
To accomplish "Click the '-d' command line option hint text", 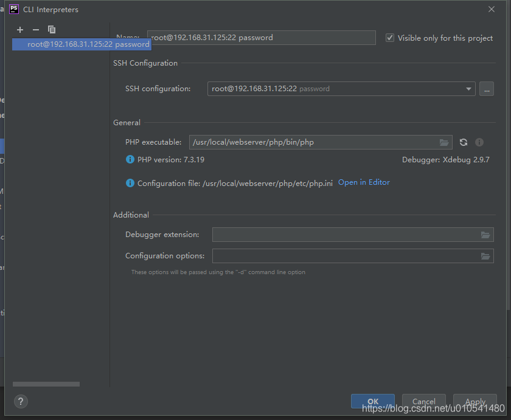I will pyautogui.click(x=218, y=272).
